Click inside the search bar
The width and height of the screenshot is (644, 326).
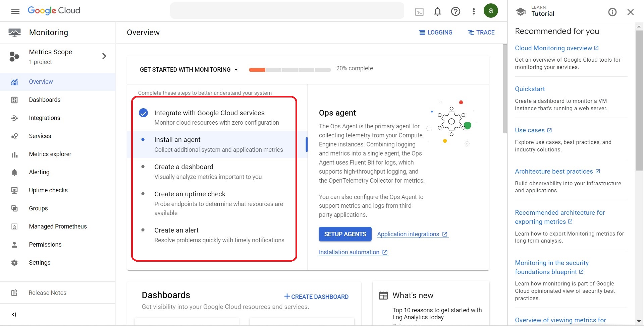[x=287, y=10]
